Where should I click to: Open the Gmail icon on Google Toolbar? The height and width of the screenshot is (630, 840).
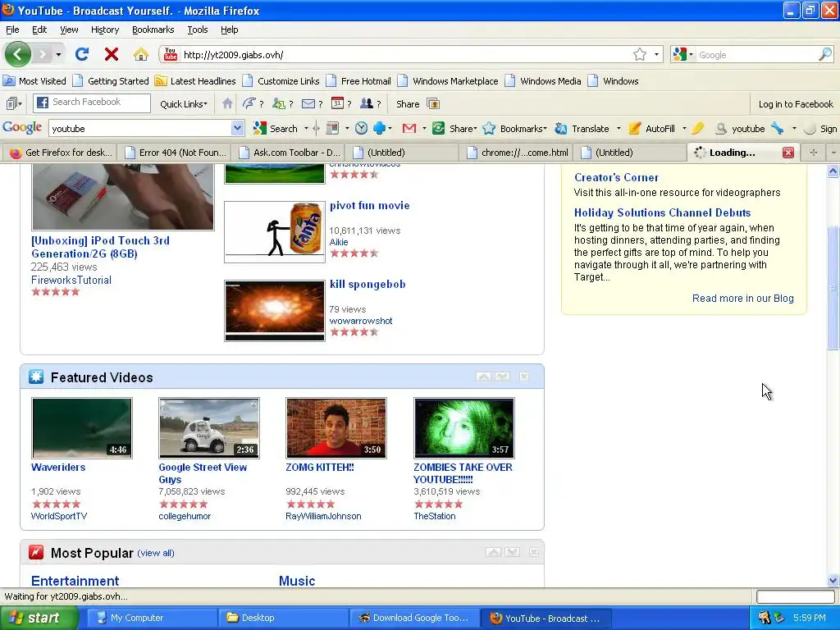point(409,129)
